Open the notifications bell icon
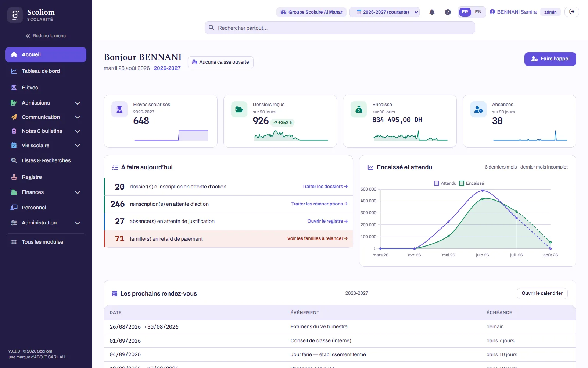Viewport: 588px width, 368px height. point(432,12)
